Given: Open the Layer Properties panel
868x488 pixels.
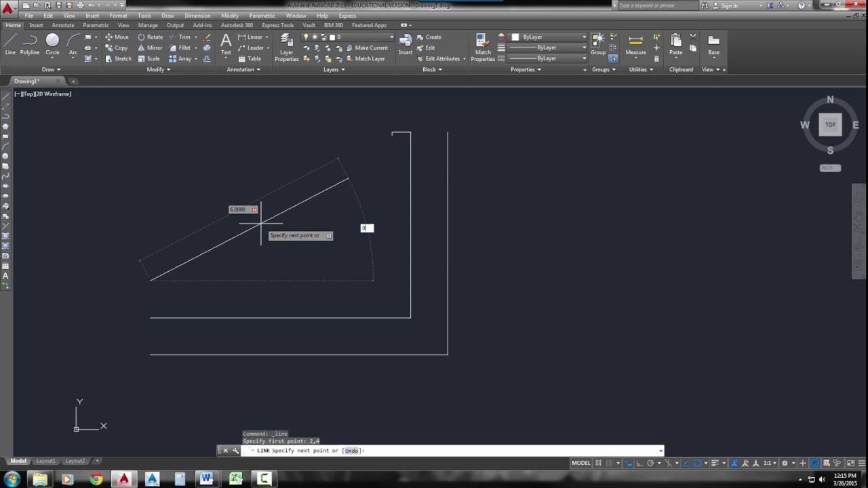Looking at the screenshot, I should coord(287,47).
